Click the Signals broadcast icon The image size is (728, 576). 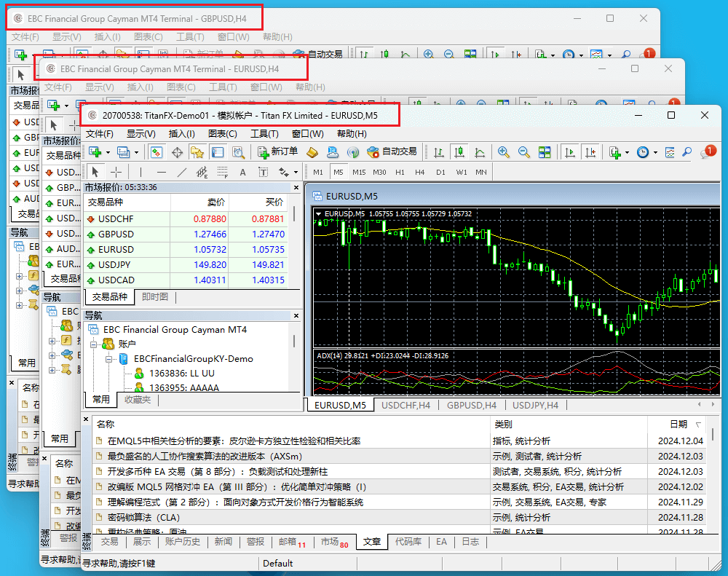tap(353, 152)
